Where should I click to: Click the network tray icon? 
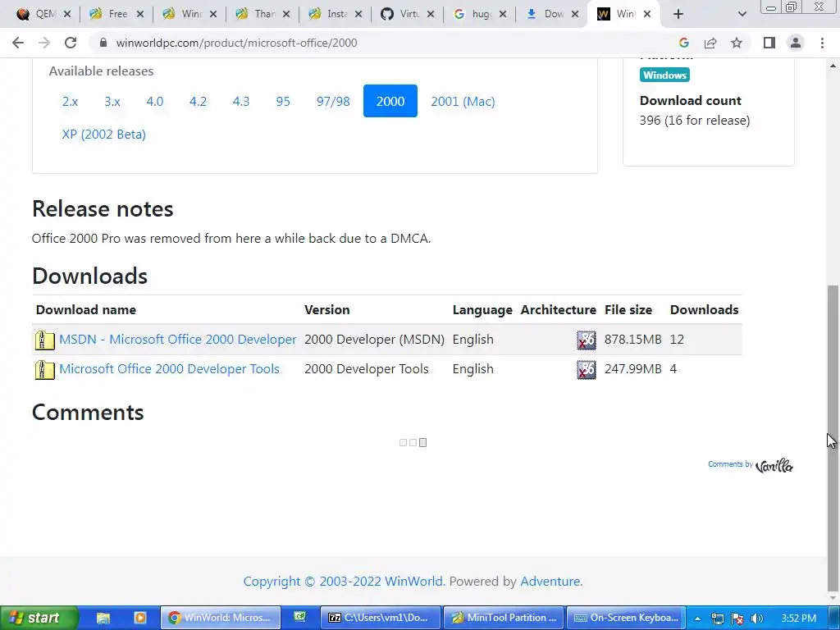click(717, 619)
